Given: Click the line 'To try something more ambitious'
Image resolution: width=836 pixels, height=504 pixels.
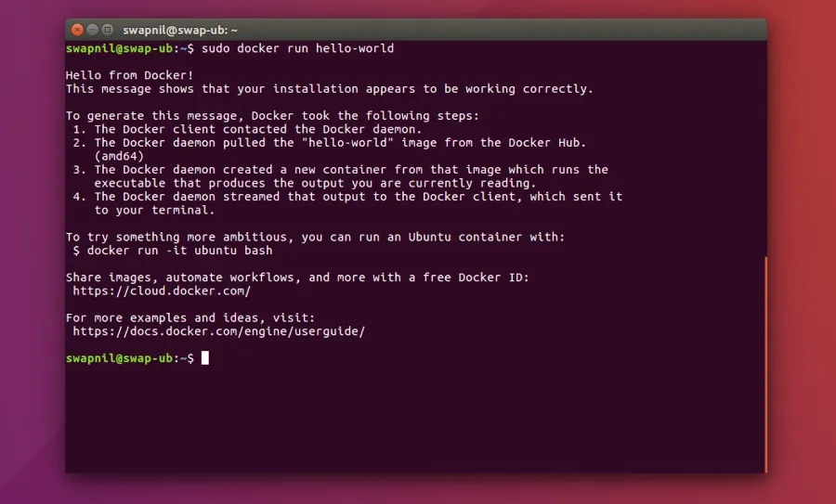Looking at the screenshot, I should coord(315,237).
